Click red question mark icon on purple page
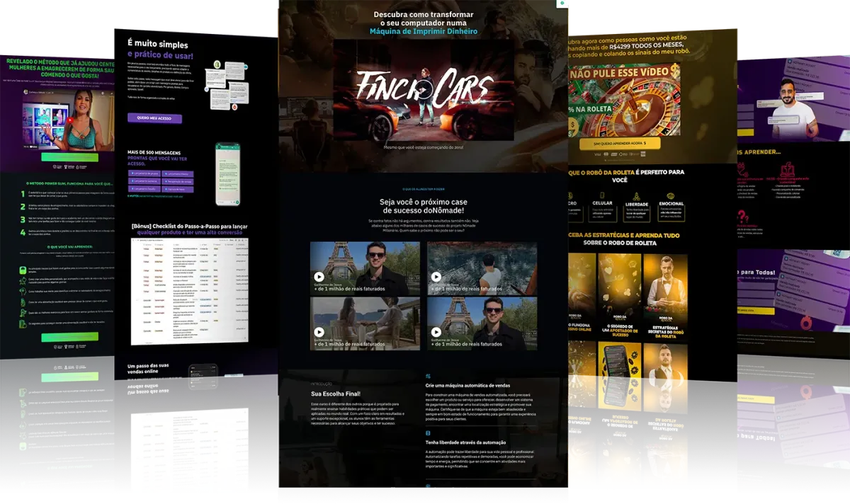 click(742, 216)
